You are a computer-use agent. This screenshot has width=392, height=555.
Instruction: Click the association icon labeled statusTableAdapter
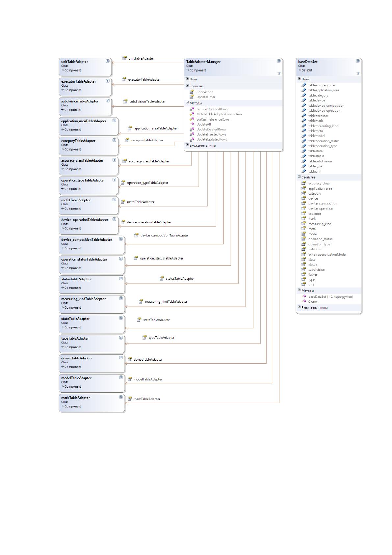point(162,278)
